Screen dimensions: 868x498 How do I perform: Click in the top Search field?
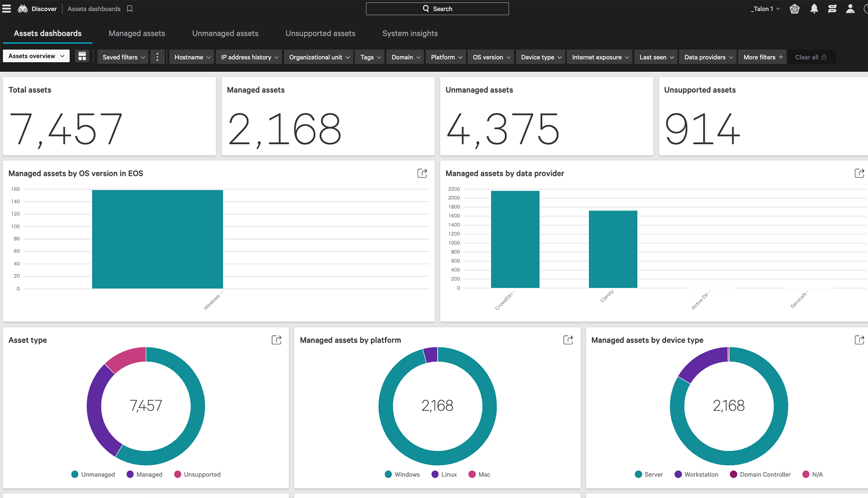[437, 9]
